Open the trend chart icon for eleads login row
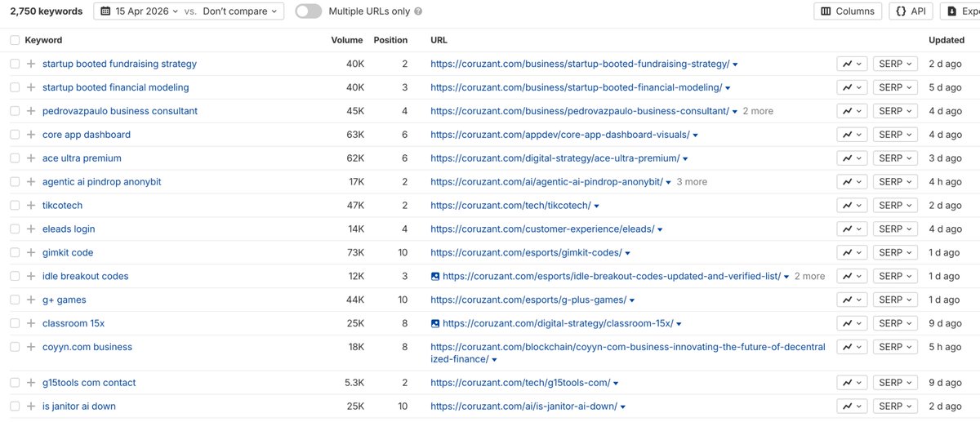Image resolution: width=980 pixels, height=422 pixels. pos(852,229)
